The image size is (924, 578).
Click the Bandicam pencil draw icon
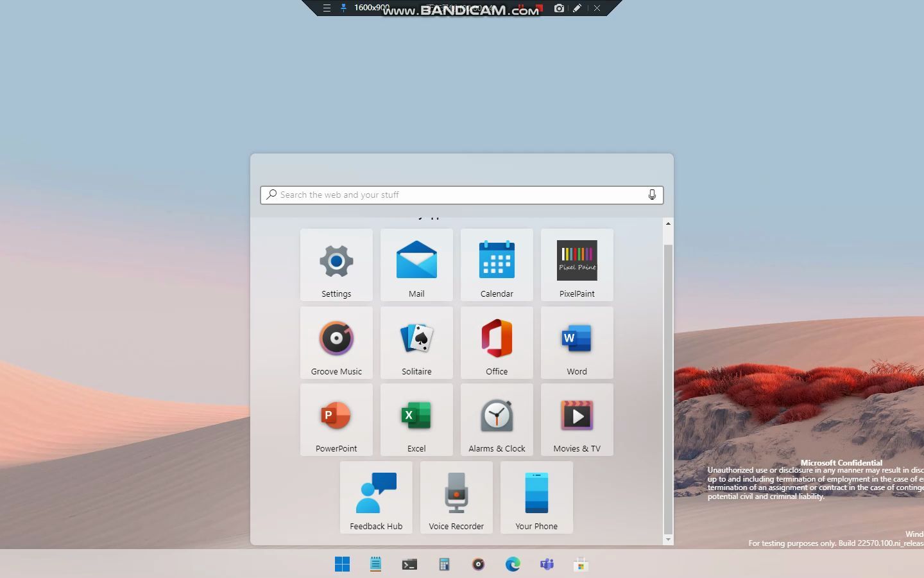coord(577,8)
